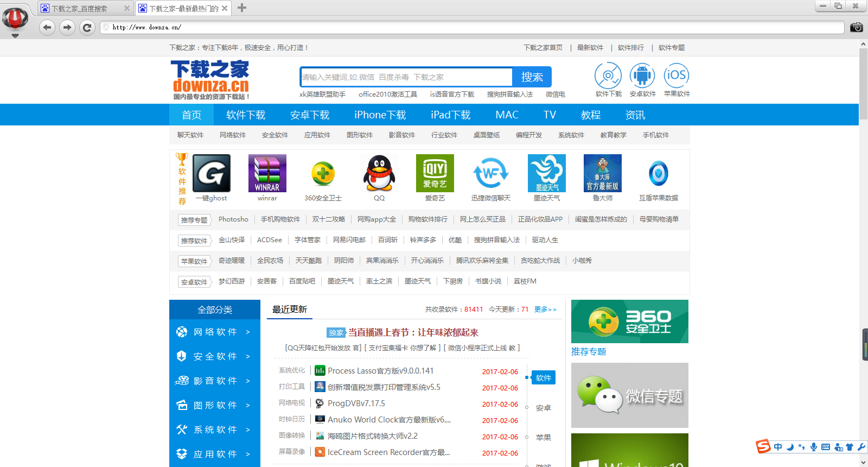Select the 软件 filter in update list
This screenshot has width=868, height=467.
coord(543,378)
